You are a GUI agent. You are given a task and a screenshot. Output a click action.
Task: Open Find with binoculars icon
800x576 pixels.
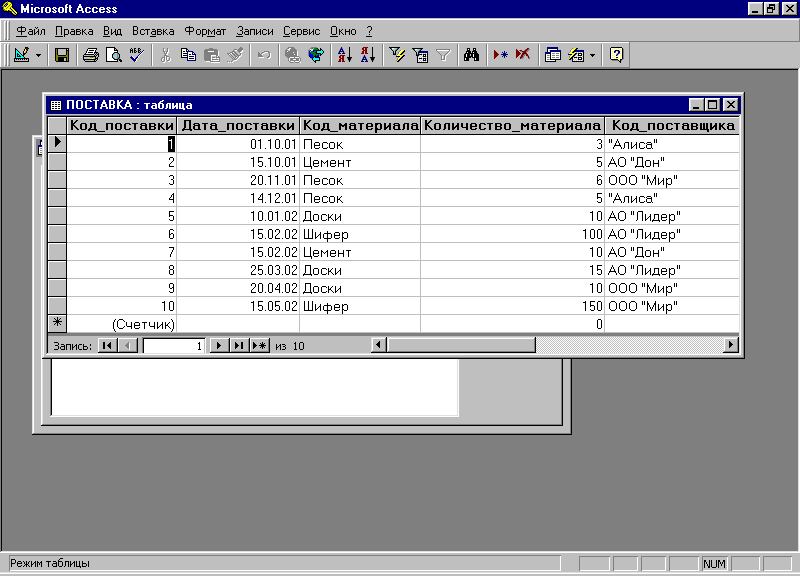point(471,55)
